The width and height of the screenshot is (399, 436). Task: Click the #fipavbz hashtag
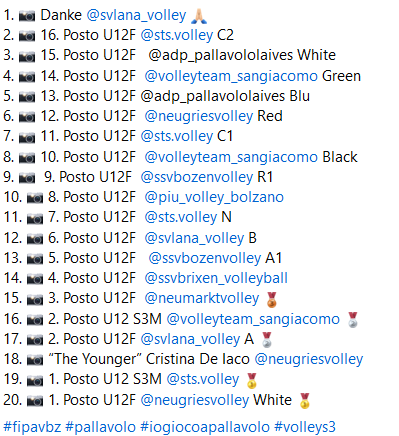click(32, 427)
